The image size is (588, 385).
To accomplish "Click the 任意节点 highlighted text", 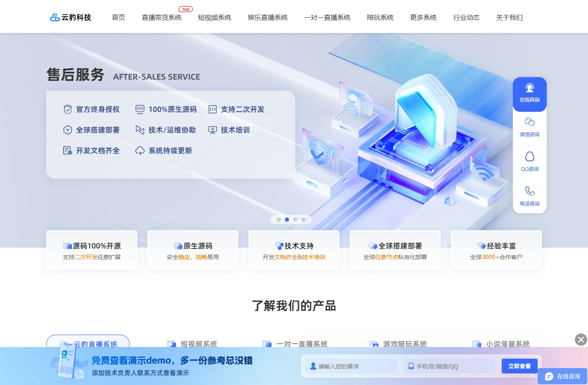I will 386,257.
